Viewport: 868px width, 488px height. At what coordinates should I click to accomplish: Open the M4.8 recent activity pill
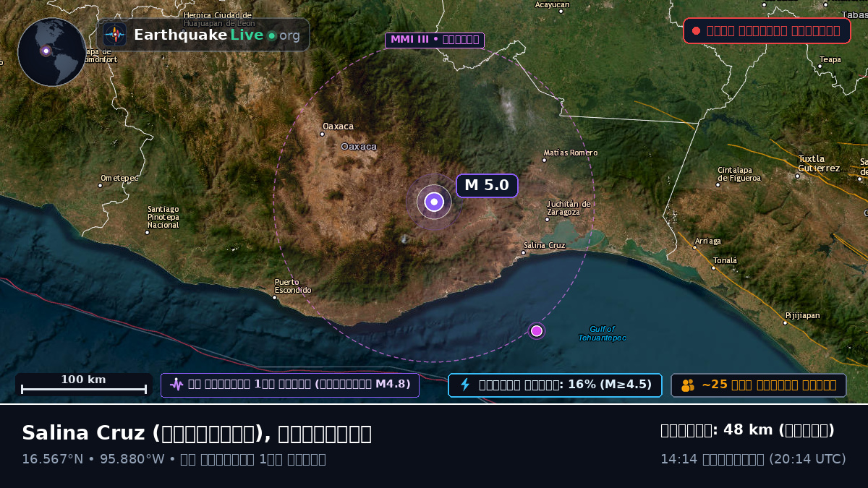290,385
